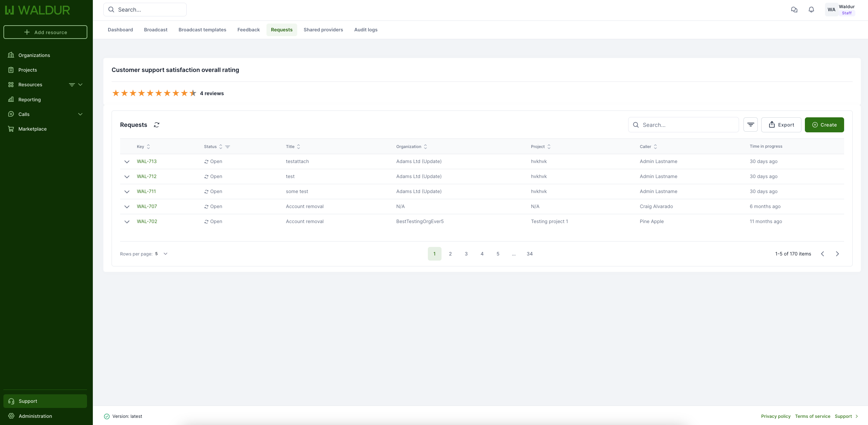Expand the WAL-713 request row
The width and height of the screenshot is (868, 425).
coord(127,162)
